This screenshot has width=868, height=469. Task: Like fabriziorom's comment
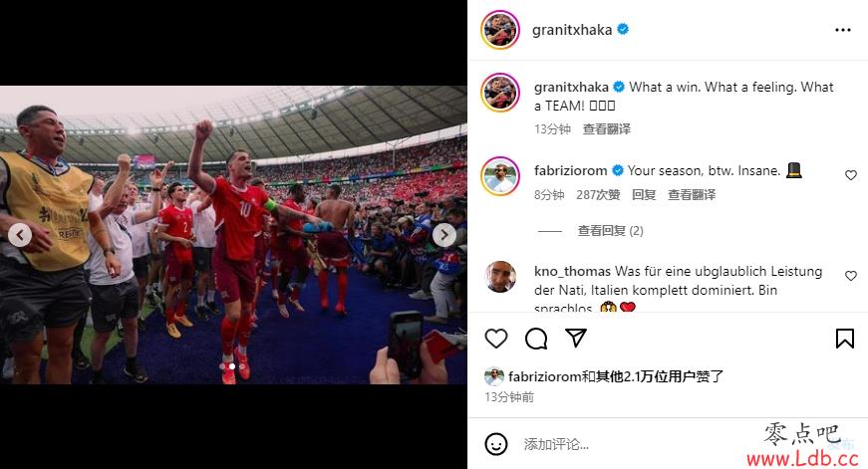point(851,175)
